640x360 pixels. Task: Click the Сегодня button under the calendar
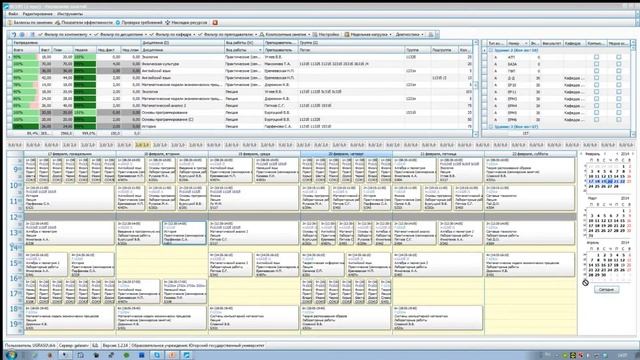pos(607,289)
